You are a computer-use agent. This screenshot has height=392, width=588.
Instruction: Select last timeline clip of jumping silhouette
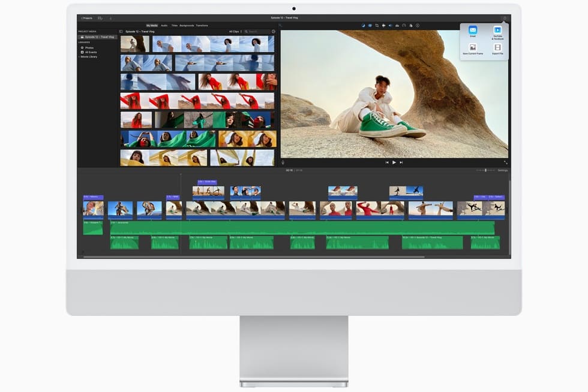click(481, 210)
